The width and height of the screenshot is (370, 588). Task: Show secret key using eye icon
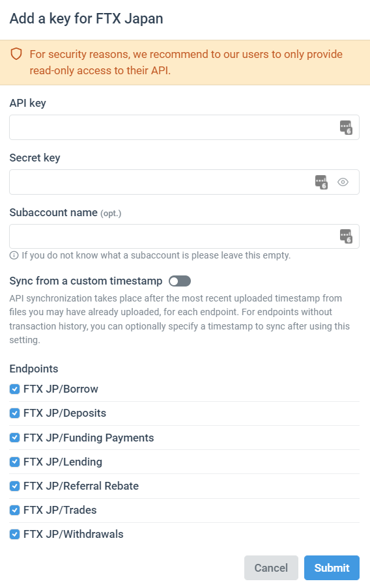[x=343, y=182]
